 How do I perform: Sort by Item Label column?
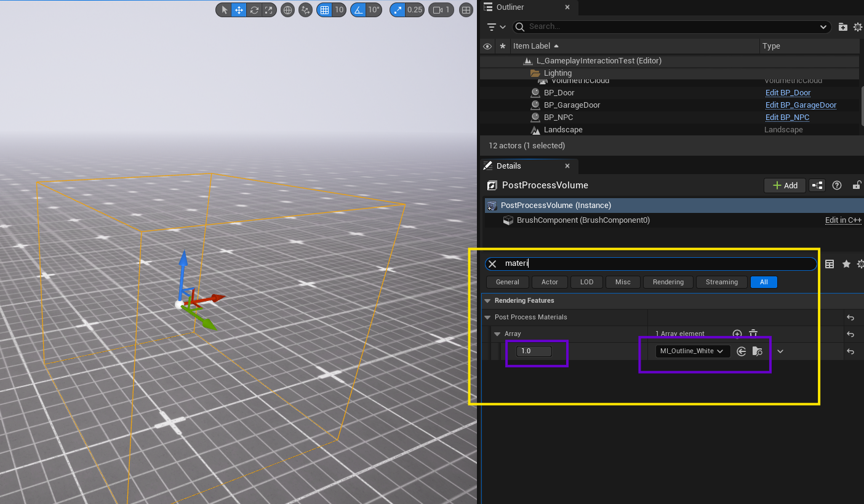click(635, 46)
